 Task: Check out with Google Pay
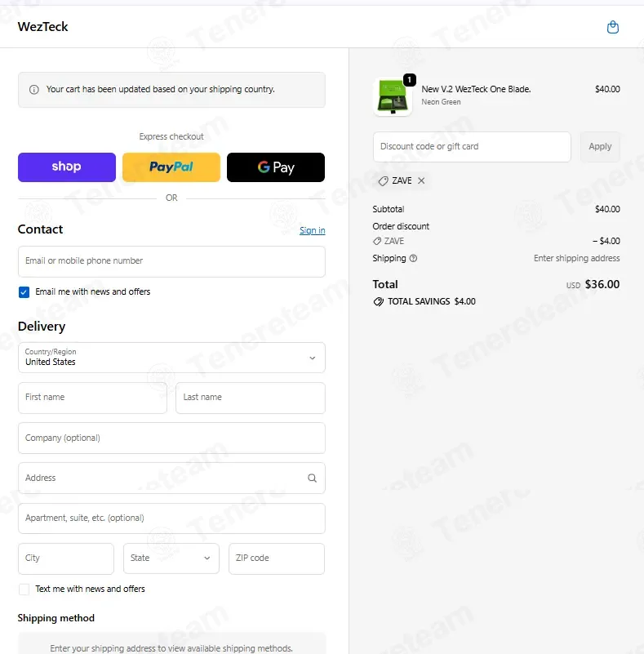[276, 167]
